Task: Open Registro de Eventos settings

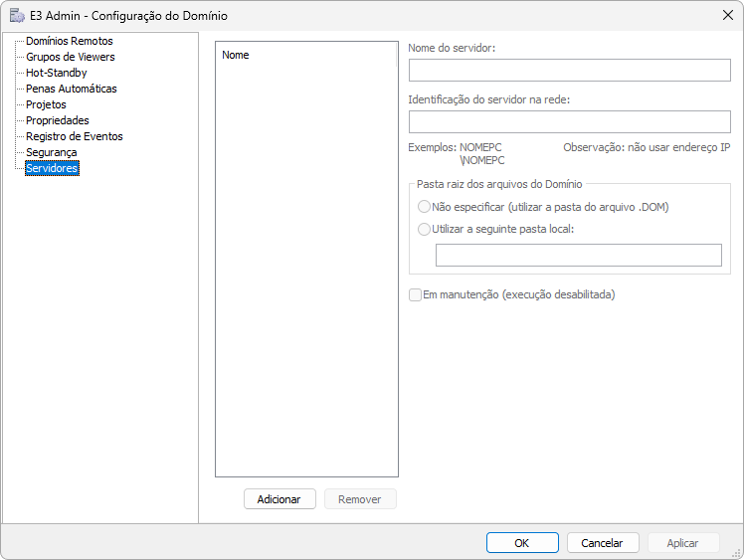Action: point(74,136)
